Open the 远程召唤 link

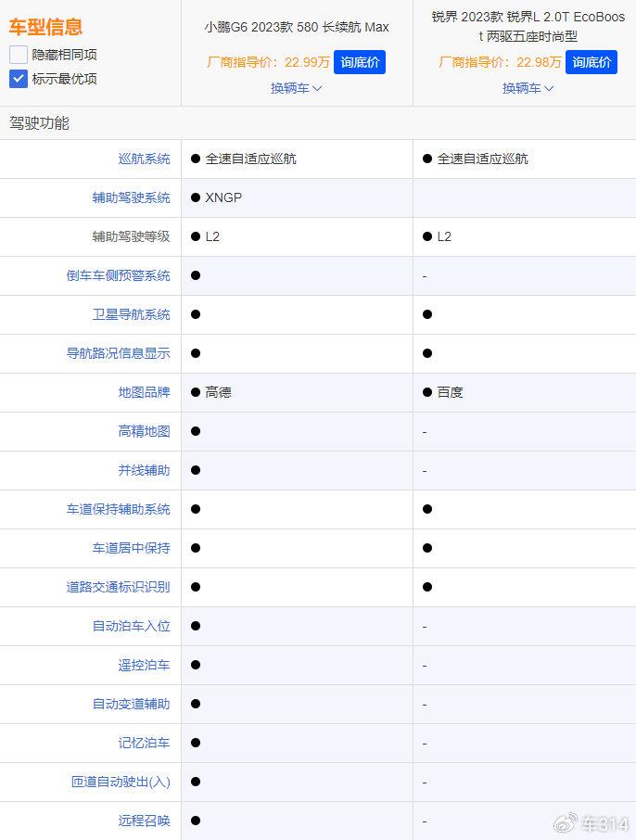click(144, 821)
